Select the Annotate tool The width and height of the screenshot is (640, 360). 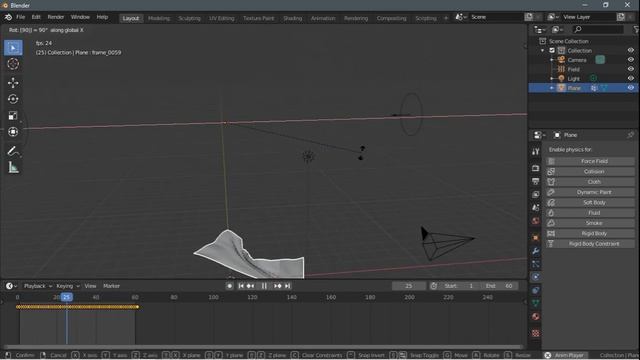[13, 151]
